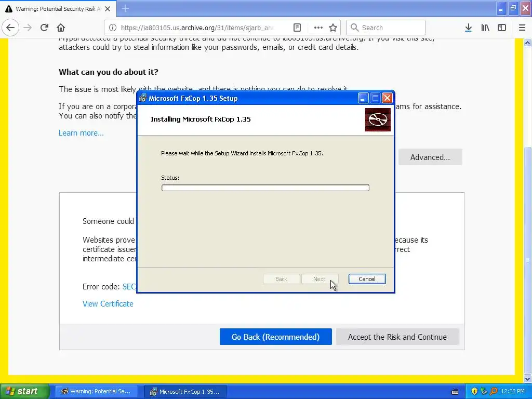Open page actions three-dot menu
The height and width of the screenshot is (399, 532).
coord(318,28)
